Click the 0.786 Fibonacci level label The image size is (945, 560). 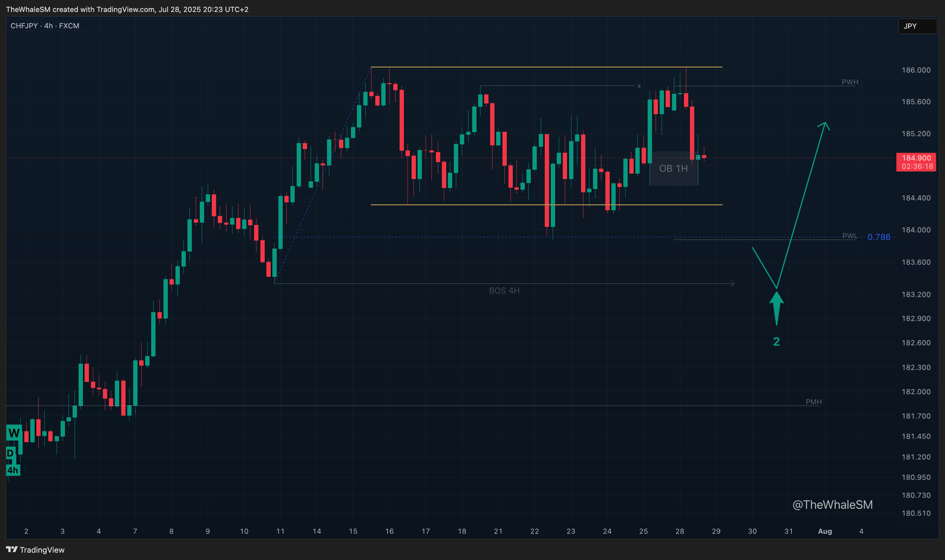[878, 237]
